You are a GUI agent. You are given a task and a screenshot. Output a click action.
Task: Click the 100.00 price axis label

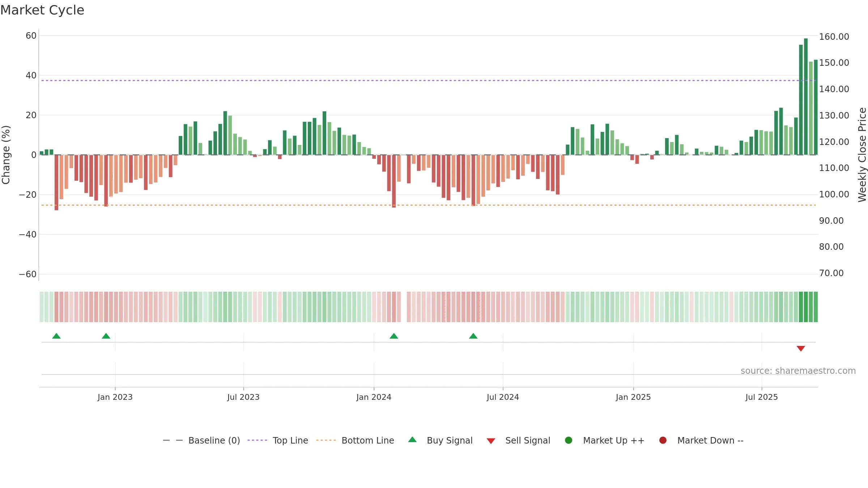point(834,194)
